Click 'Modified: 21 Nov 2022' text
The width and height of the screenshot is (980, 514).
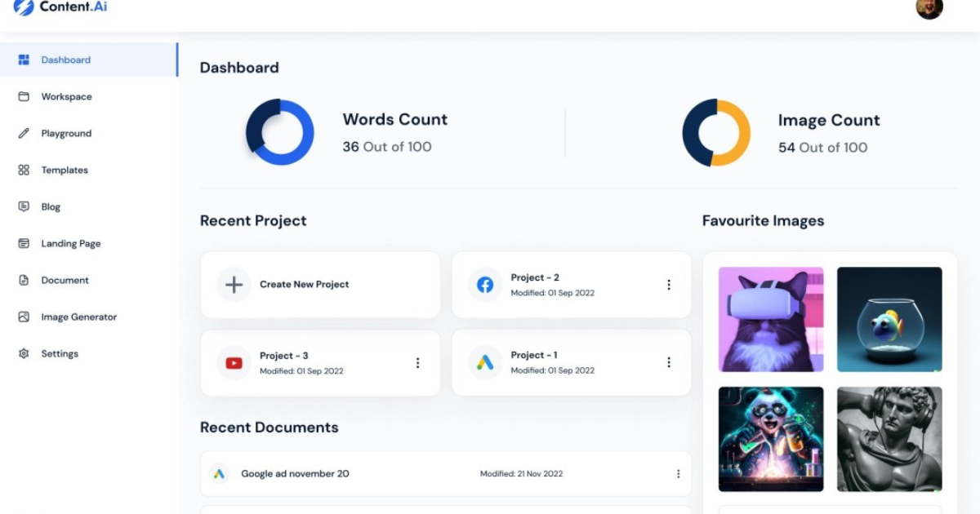[521, 474]
